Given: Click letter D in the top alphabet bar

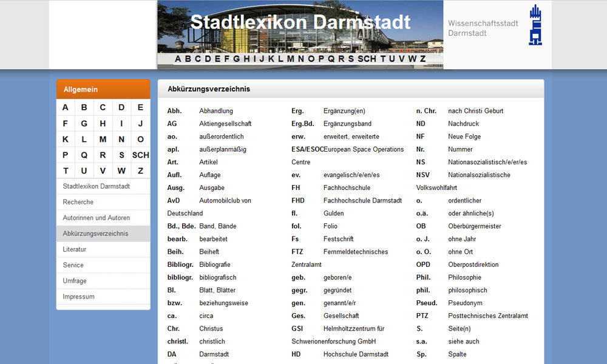Looking at the screenshot, I should pyautogui.click(x=208, y=59).
